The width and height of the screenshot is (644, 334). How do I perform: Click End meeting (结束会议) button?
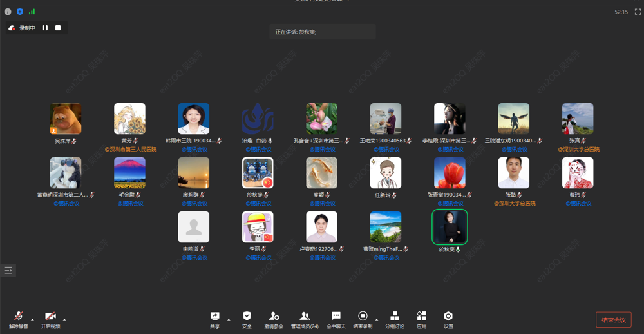[x=613, y=320]
